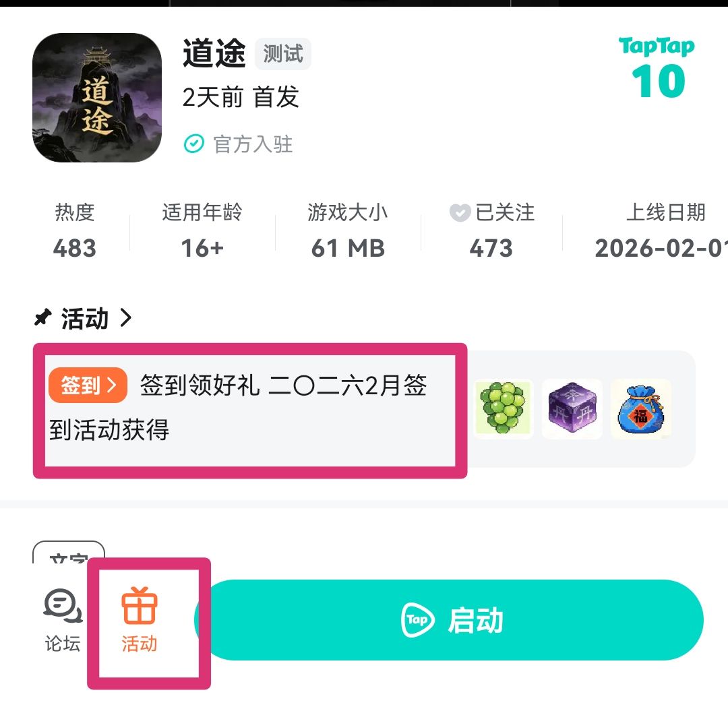Tap the orange 签到 check-in button
Screen dimensions: 728x709
pyautogui.click(x=88, y=385)
